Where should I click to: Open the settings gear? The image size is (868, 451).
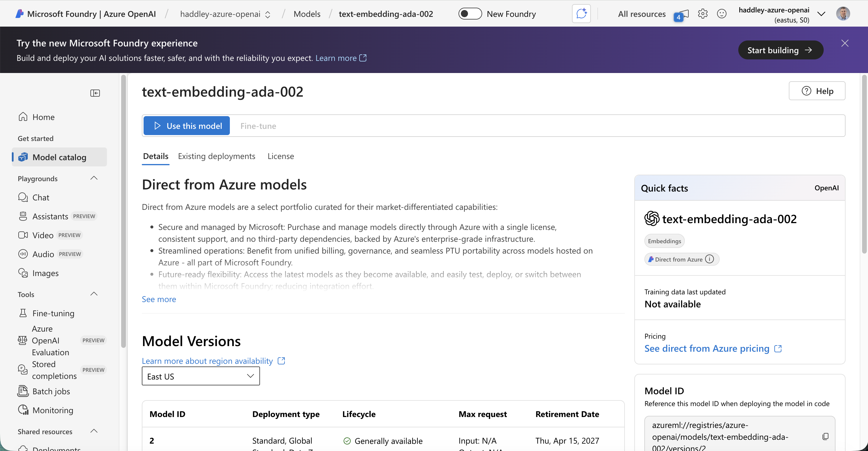pyautogui.click(x=703, y=14)
